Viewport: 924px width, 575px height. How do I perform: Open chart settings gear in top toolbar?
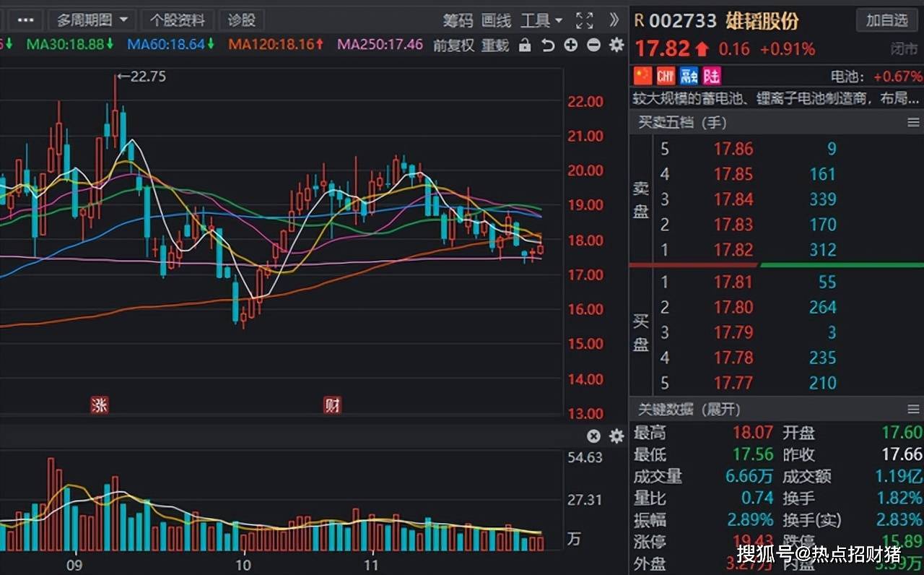coord(616,46)
